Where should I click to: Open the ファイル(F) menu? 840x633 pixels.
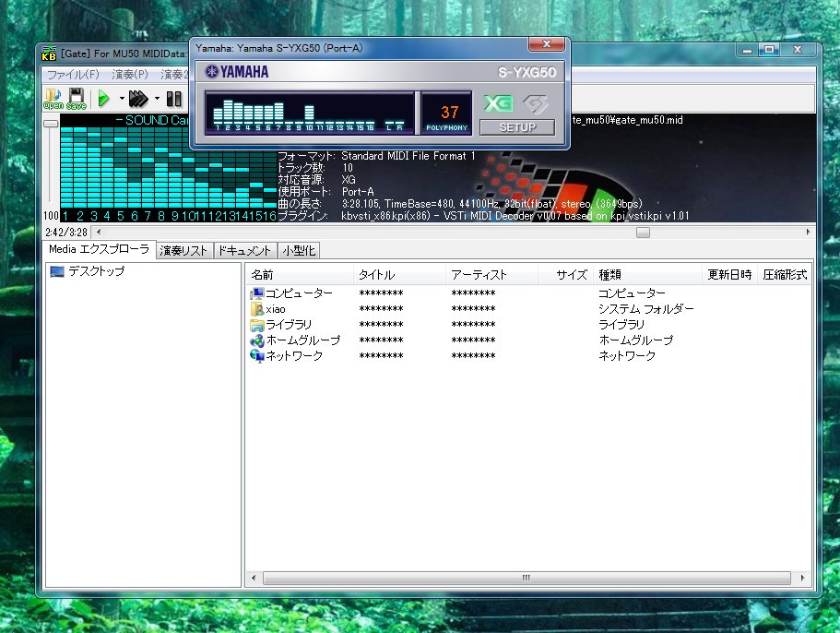(73, 75)
